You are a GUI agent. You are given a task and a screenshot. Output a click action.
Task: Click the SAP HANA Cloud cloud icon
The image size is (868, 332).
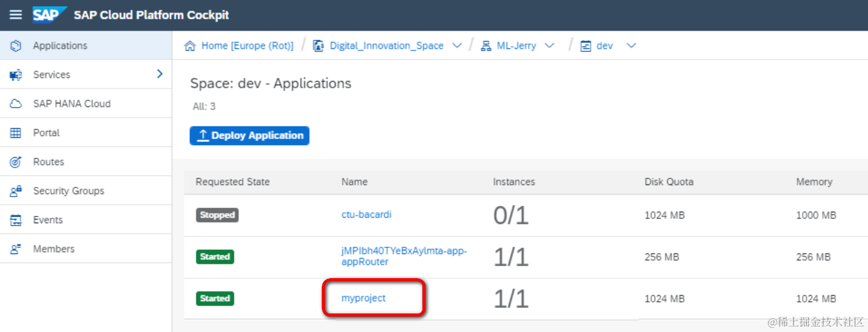point(16,103)
